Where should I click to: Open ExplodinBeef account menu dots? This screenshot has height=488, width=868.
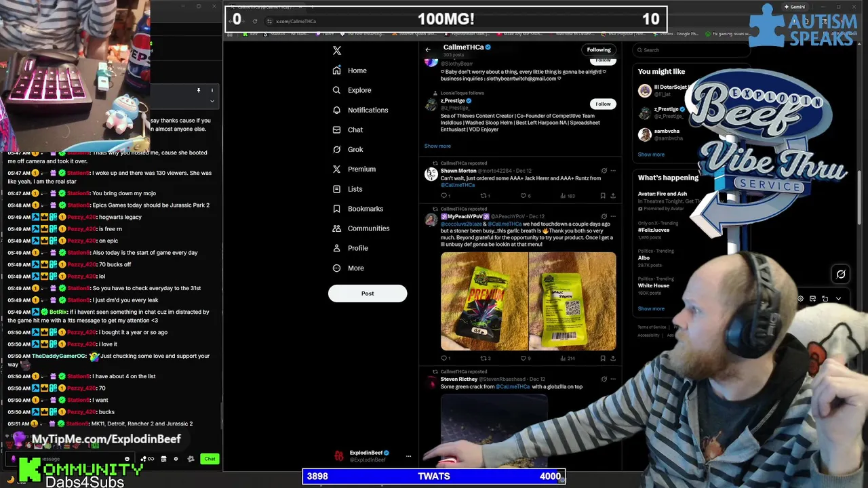[408, 456]
